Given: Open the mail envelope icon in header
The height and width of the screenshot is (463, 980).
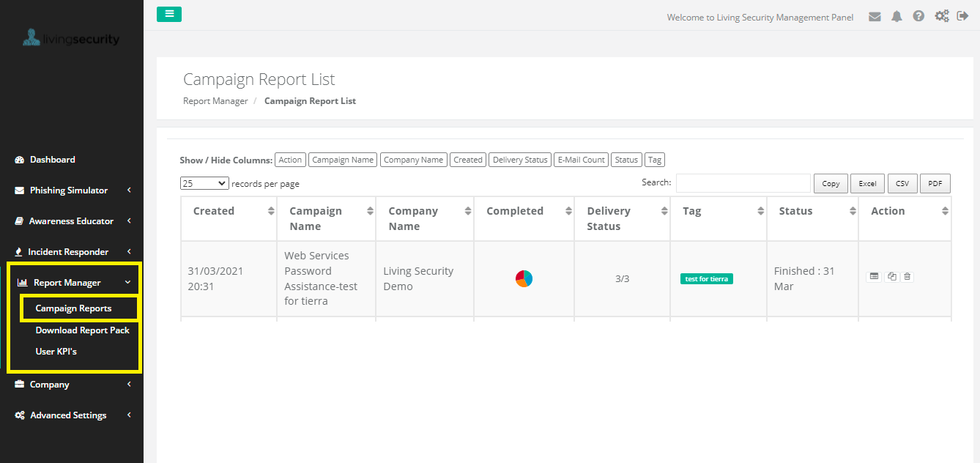Looking at the screenshot, I should point(875,16).
